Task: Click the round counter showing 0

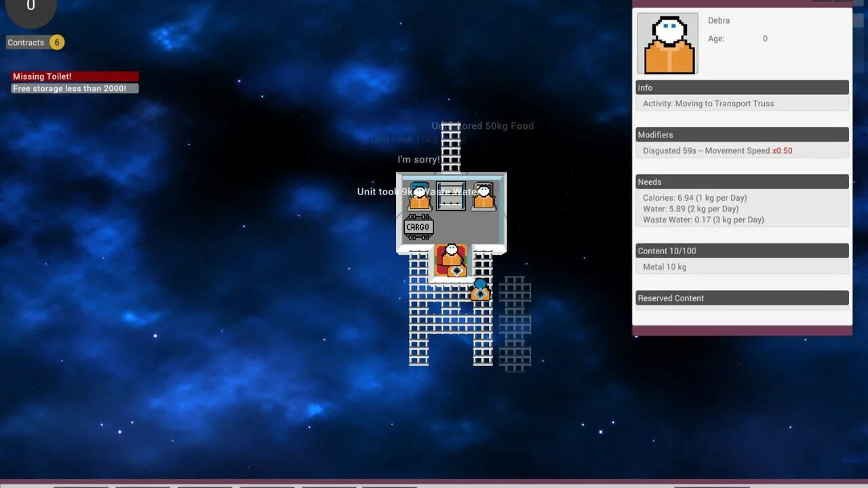Action: click(x=31, y=8)
